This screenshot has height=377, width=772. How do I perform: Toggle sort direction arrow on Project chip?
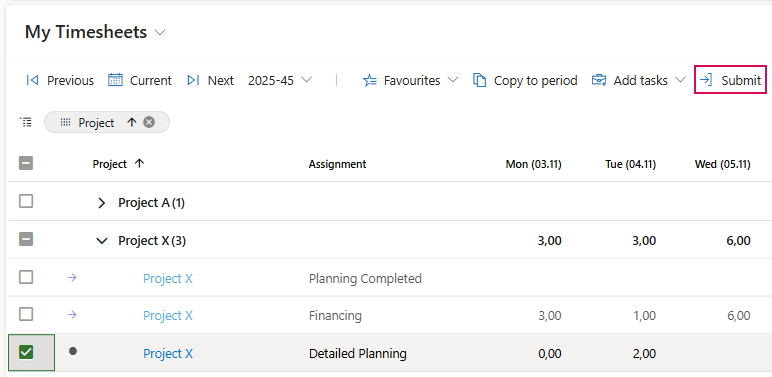click(x=131, y=122)
